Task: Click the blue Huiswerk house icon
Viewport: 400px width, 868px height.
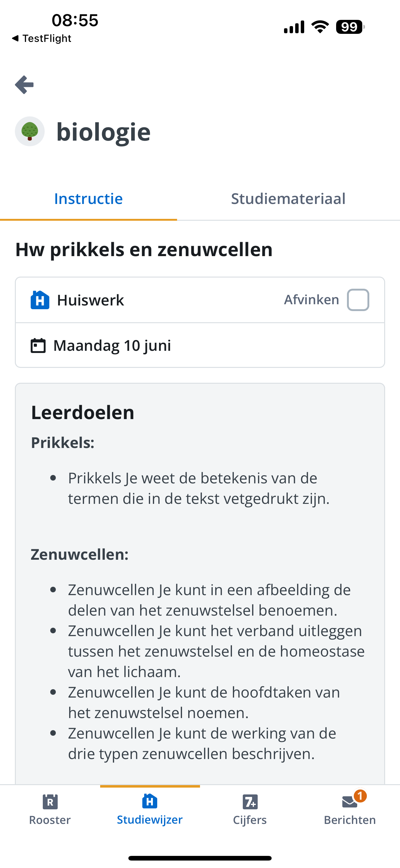Action: pyautogui.click(x=40, y=300)
